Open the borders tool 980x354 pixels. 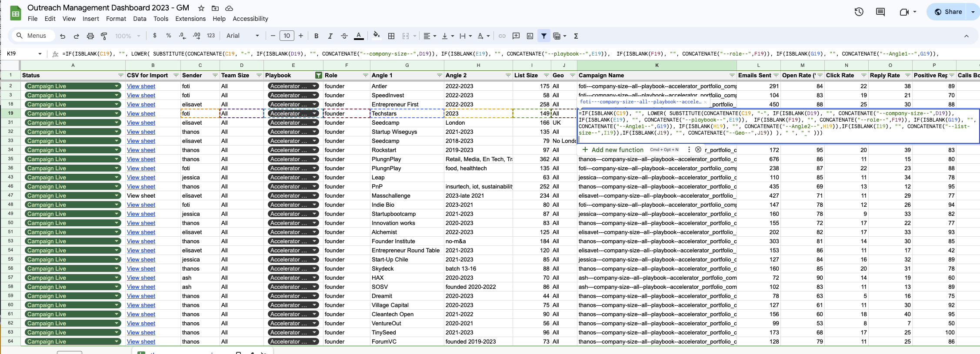391,36
